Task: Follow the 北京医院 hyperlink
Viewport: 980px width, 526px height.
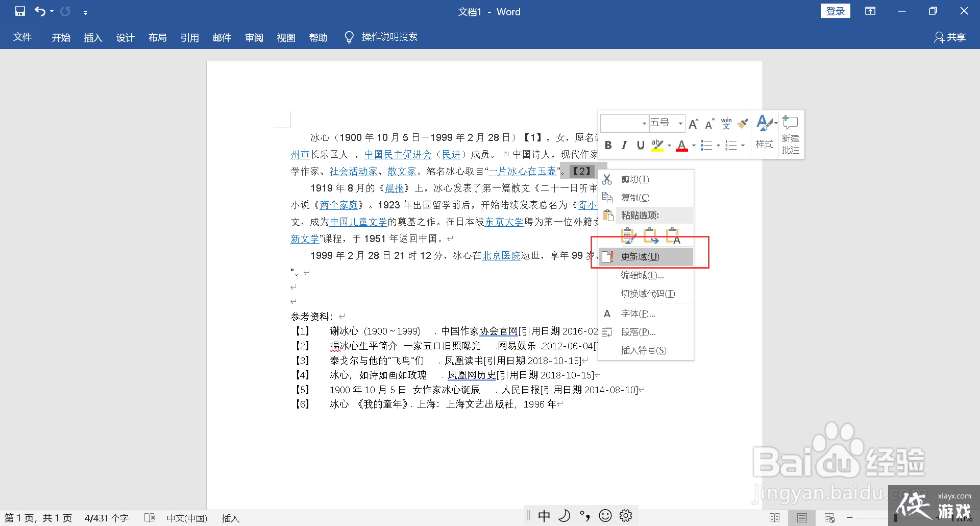Action: point(501,255)
